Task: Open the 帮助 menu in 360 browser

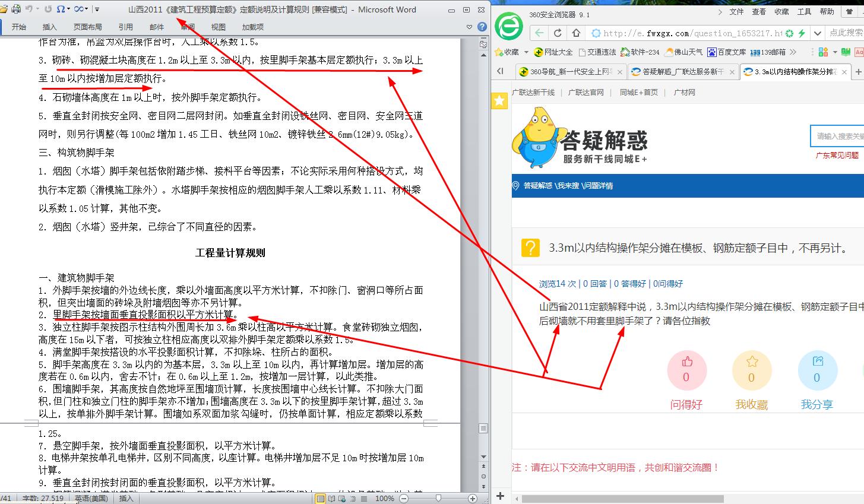Action: 827,11
